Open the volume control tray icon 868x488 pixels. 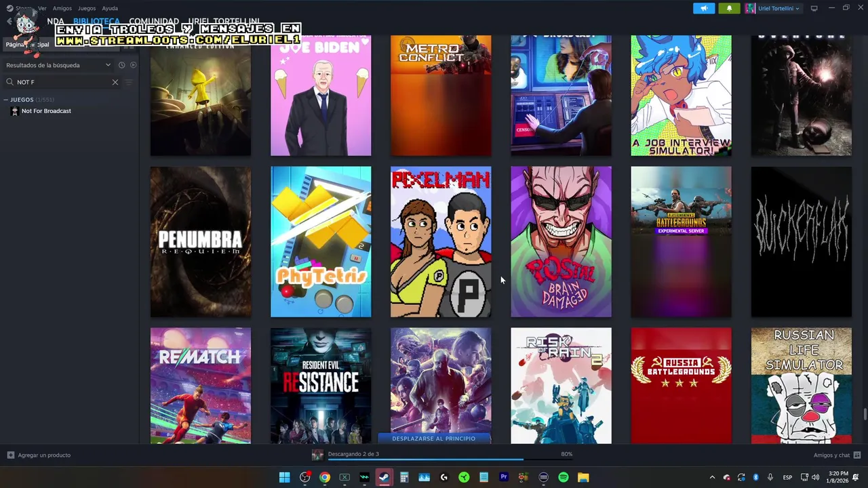[815, 477]
